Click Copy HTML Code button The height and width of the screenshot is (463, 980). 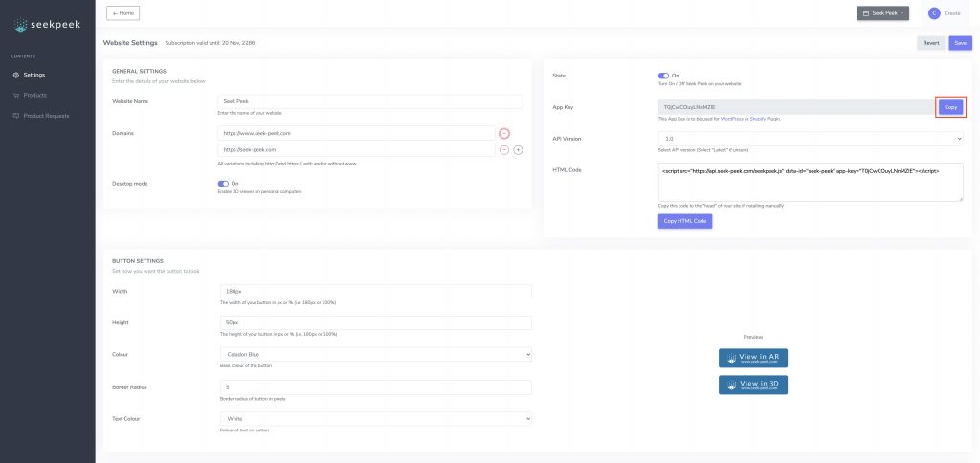pyautogui.click(x=685, y=221)
